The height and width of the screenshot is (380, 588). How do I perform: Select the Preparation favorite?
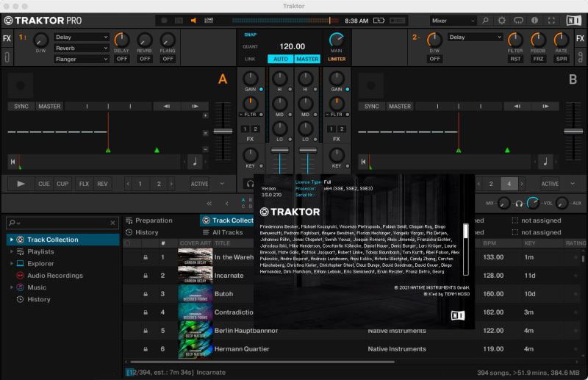click(149, 221)
